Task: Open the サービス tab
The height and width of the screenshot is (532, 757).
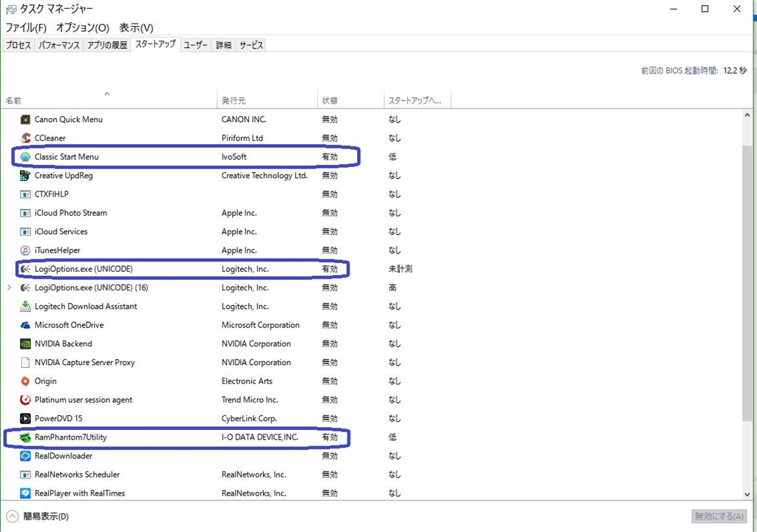Action: click(251, 45)
